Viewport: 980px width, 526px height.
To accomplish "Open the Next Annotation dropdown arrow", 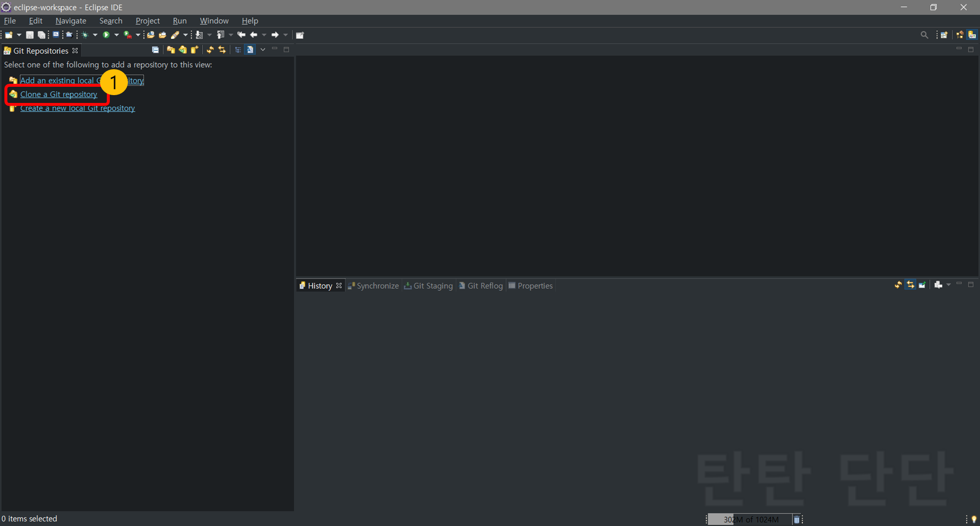I will tap(209, 35).
